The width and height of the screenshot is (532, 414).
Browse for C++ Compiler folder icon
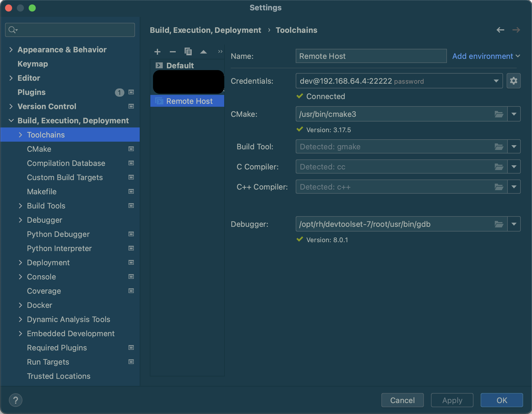(x=499, y=187)
